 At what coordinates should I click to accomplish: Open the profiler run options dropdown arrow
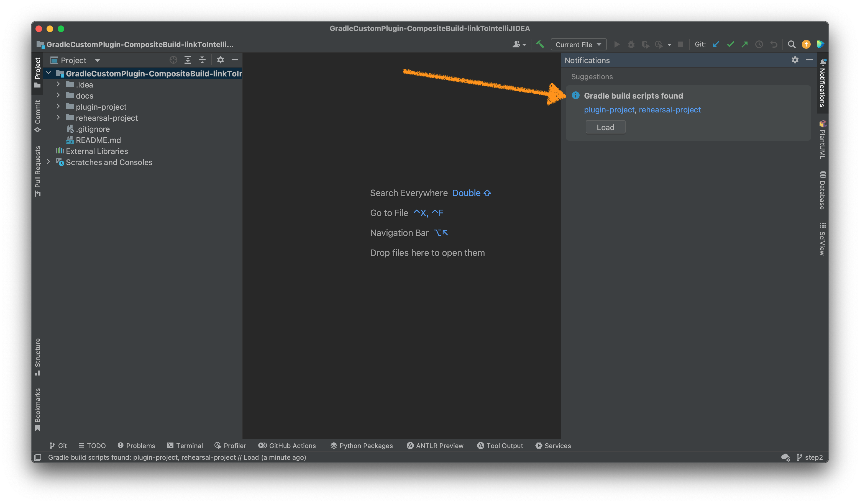669,45
